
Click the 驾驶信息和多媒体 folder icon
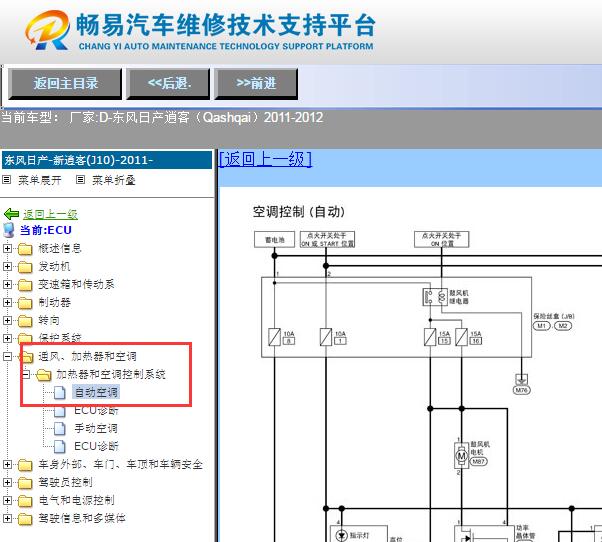(25, 519)
